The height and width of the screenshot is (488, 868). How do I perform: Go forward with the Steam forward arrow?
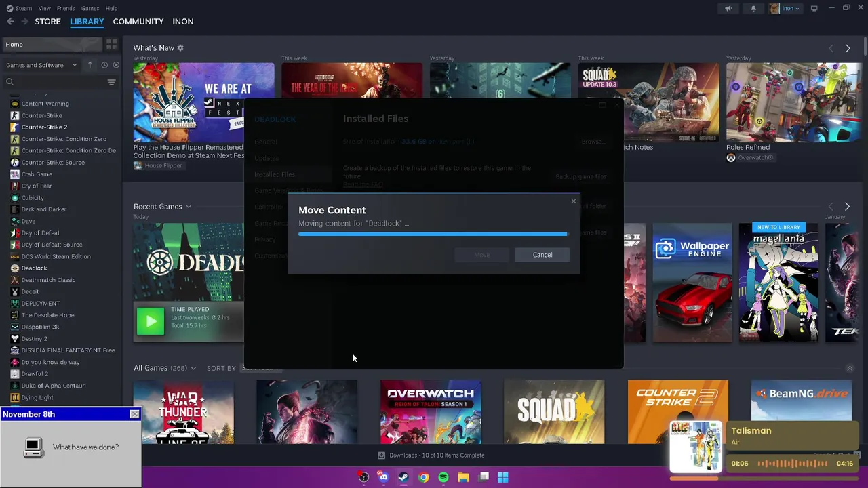pyautogui.click(x=24, y=22)
